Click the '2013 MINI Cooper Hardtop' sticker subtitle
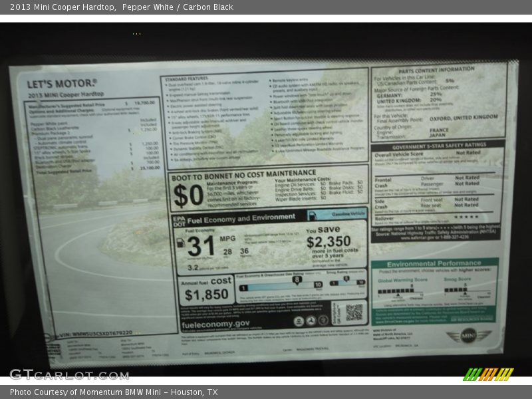Viewport: 532px width, 399px height. 66,94
